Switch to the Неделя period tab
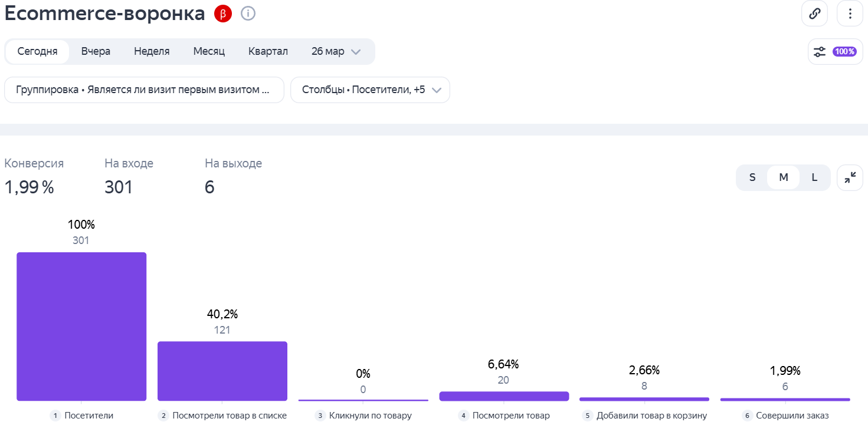Viewport: 868px width, 435px height. click(152, 51)
